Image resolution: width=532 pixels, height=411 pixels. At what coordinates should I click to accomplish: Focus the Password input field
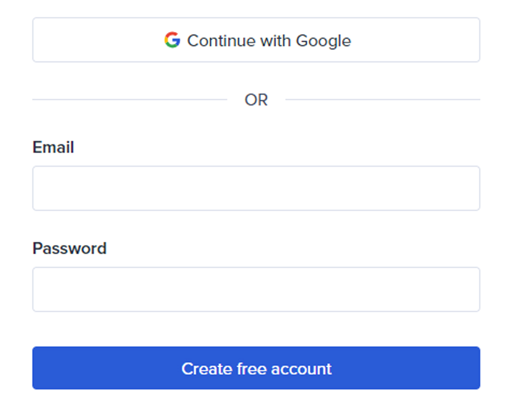(256, 289)
